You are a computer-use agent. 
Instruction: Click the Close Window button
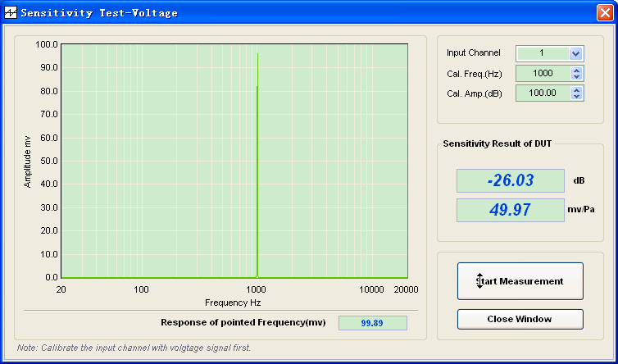[x=520, y=319]
